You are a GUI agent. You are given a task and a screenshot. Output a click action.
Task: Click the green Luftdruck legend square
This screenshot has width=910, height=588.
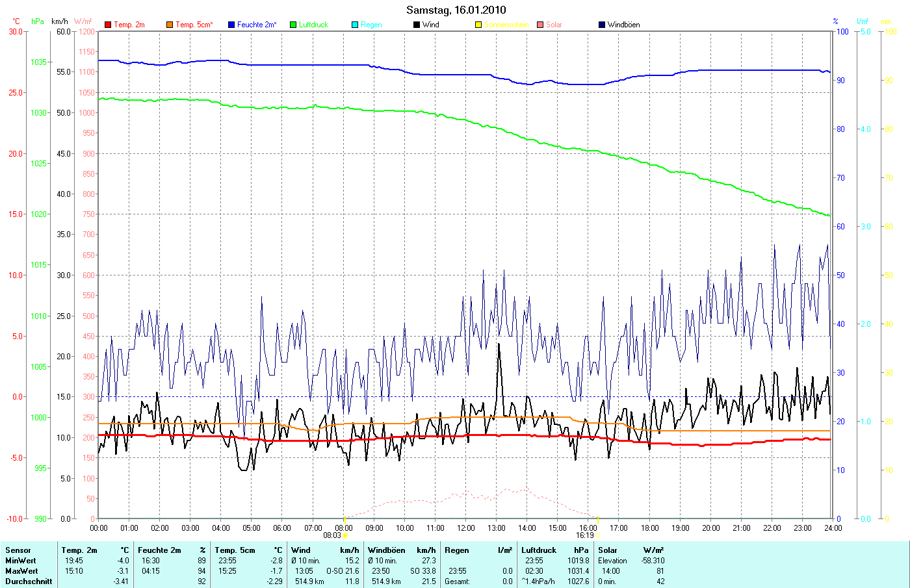coord(293,25)
